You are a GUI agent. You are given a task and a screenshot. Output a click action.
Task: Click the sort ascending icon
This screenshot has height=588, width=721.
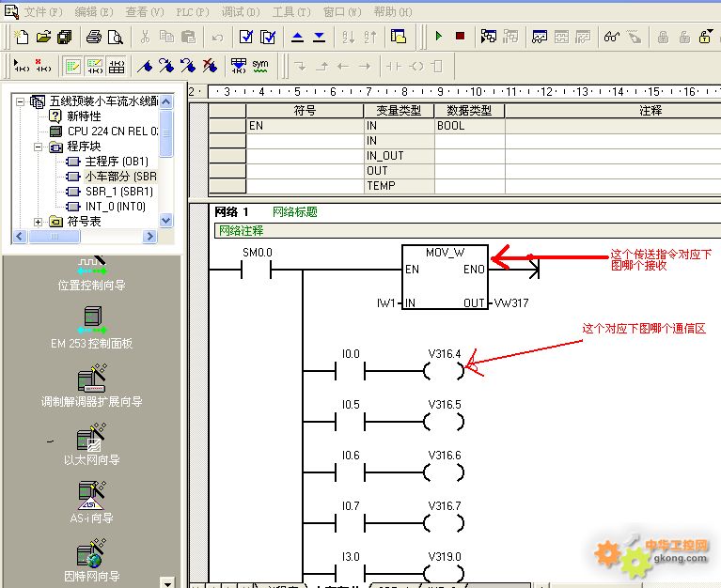coord(349,37)
